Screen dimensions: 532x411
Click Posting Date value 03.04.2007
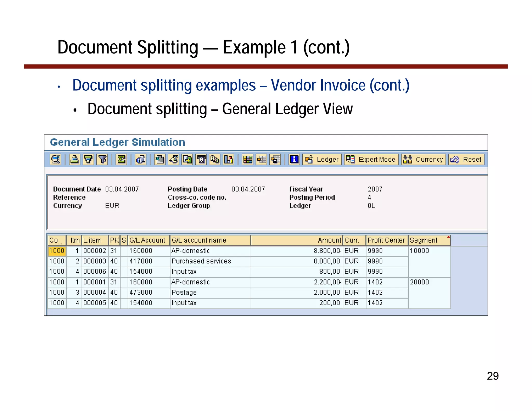pyautogui.click(x=248, y=189)
